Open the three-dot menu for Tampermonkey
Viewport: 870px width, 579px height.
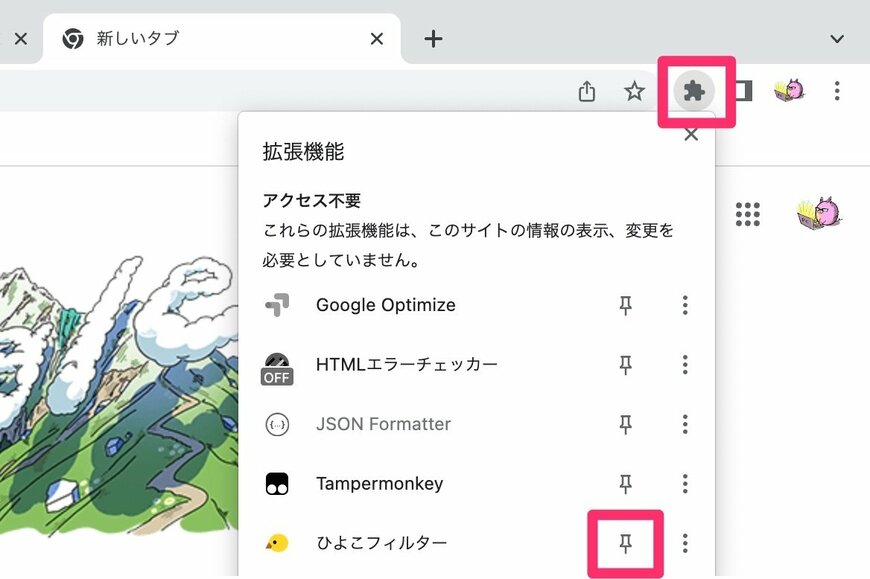[x=685, y=483]
